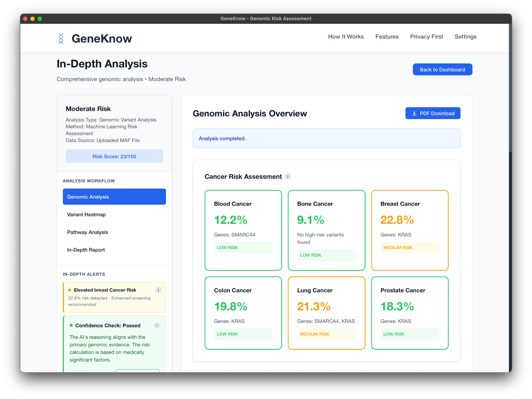Open Settings from the top navigation

[x=465, y=37]
